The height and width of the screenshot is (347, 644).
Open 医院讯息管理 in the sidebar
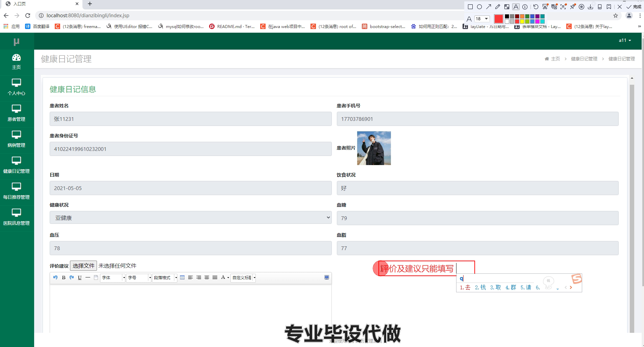[x=16, y=217]
